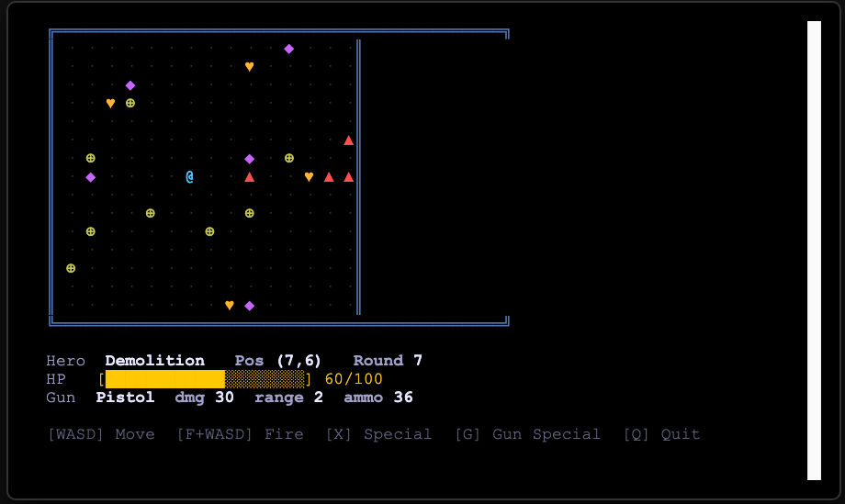Click the purple diamond at the top of the map
The width and height of the screenshot is (845, 504).
point(288,49)
